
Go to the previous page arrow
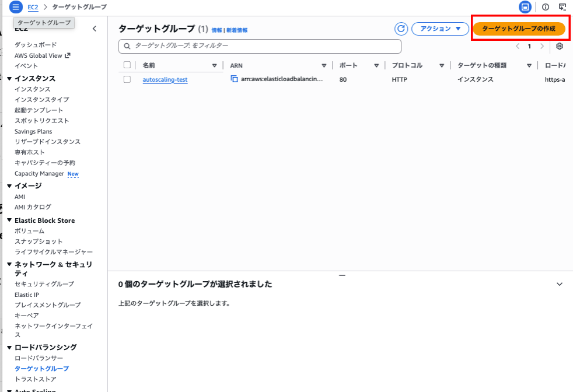click(518, 46)
